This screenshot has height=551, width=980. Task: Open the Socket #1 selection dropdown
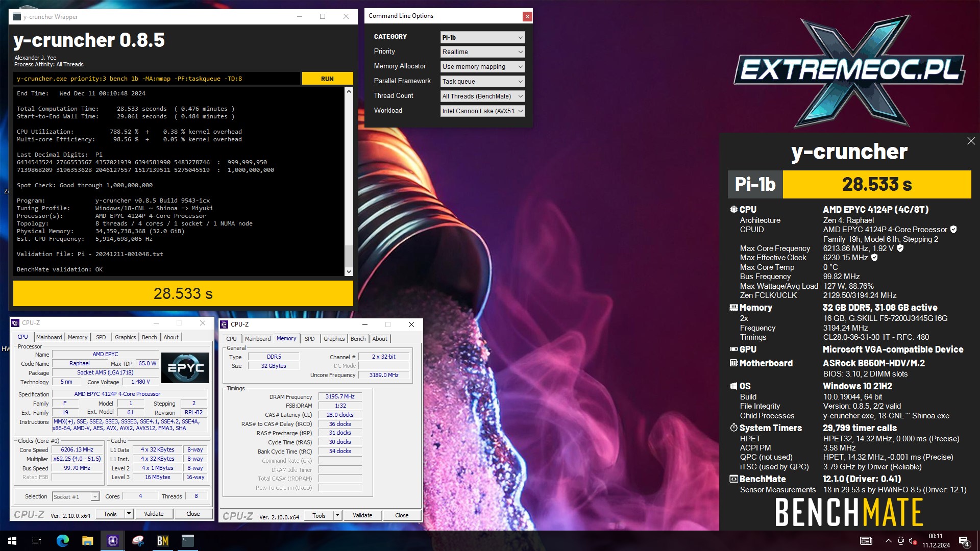(76, 497)
